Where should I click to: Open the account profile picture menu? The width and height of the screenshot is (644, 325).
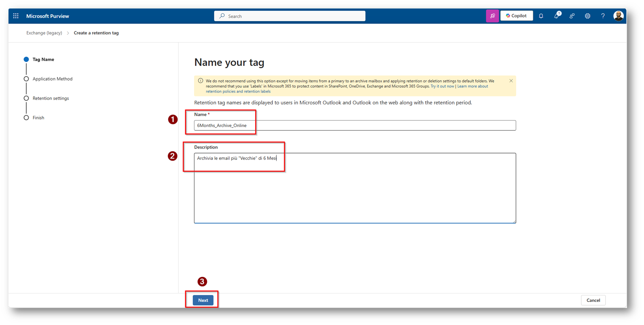tap(618, 16)
